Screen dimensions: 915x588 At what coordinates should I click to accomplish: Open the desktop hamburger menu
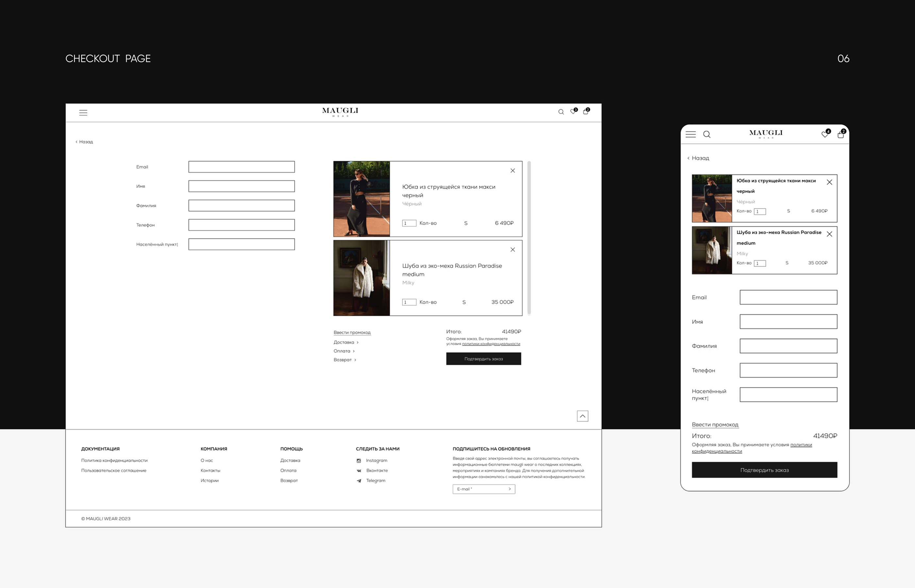click(x=83, y=113)
